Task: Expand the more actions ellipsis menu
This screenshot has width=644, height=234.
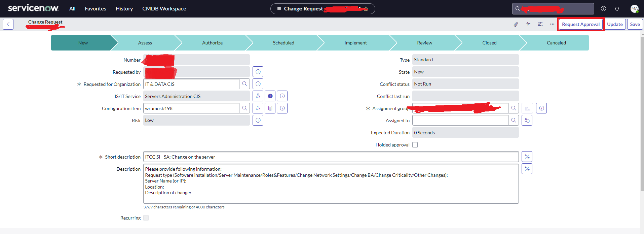Action: (x=552, y=24)
